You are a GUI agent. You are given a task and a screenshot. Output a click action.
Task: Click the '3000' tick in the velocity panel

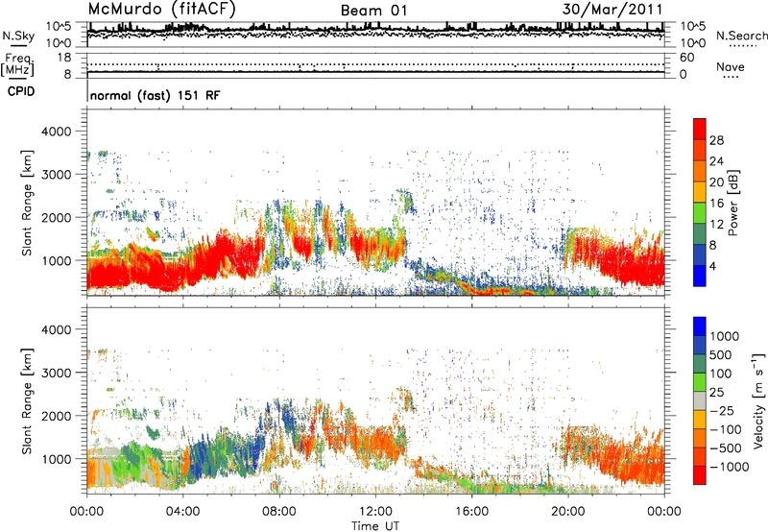pos(56,373)
